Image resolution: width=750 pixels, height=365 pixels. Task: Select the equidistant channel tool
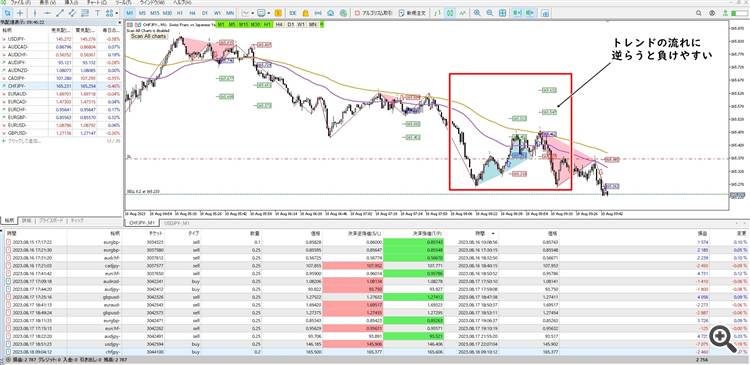(x=72, y=13)
